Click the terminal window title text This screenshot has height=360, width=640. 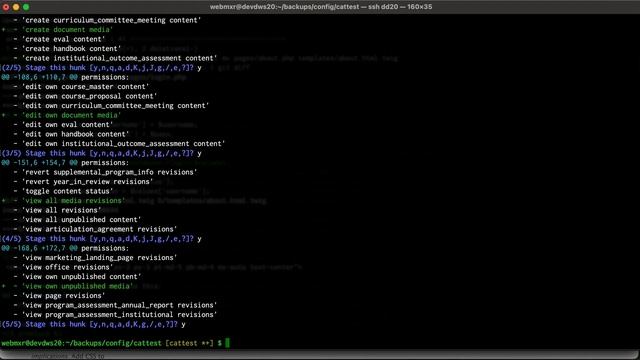tap(321, 7)
